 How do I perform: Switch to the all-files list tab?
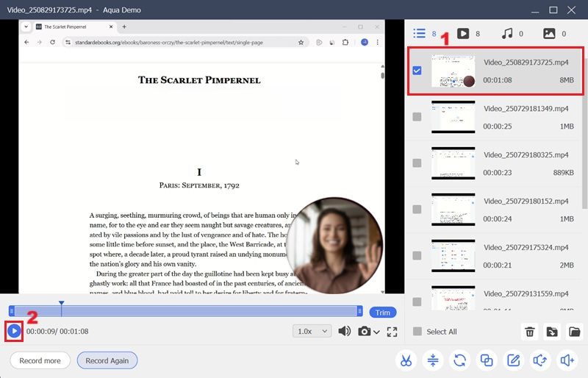[420, 33]
